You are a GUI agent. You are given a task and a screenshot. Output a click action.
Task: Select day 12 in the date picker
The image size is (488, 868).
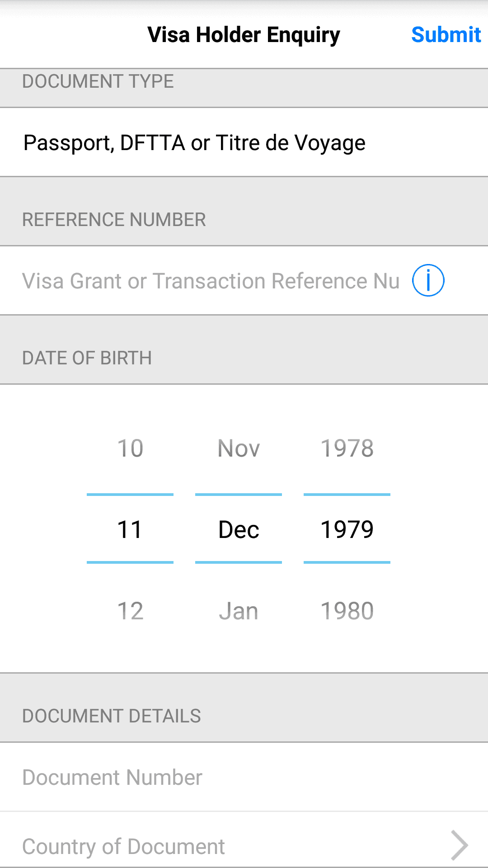pyautogui.click(x=130, y=610)
